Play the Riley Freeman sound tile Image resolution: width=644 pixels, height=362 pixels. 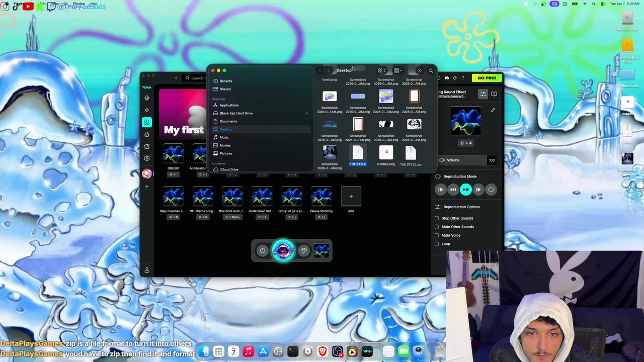pyautogui.click(x=173, y=197)
